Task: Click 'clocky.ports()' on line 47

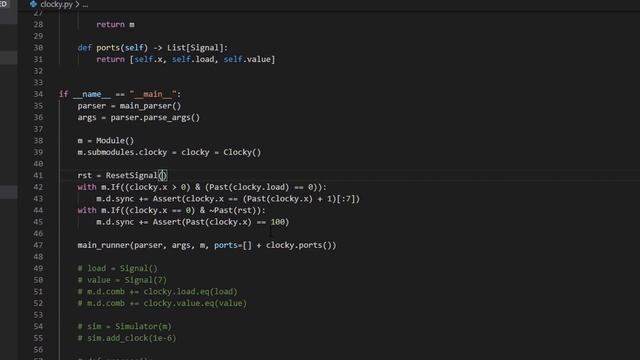Action: (299, 245)
